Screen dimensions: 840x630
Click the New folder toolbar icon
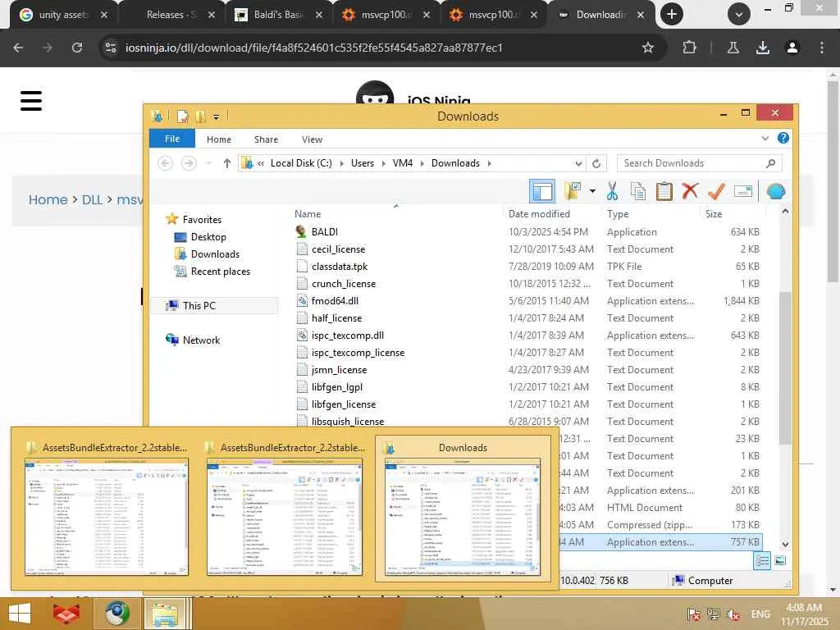pos(573,190)
